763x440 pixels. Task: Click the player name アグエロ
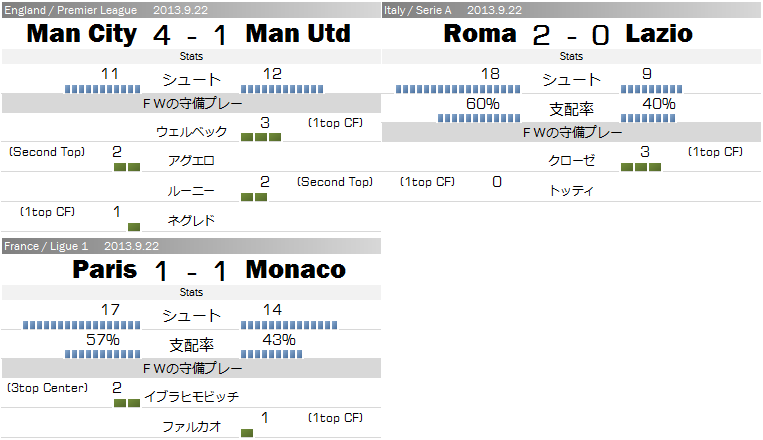(191, 161)
